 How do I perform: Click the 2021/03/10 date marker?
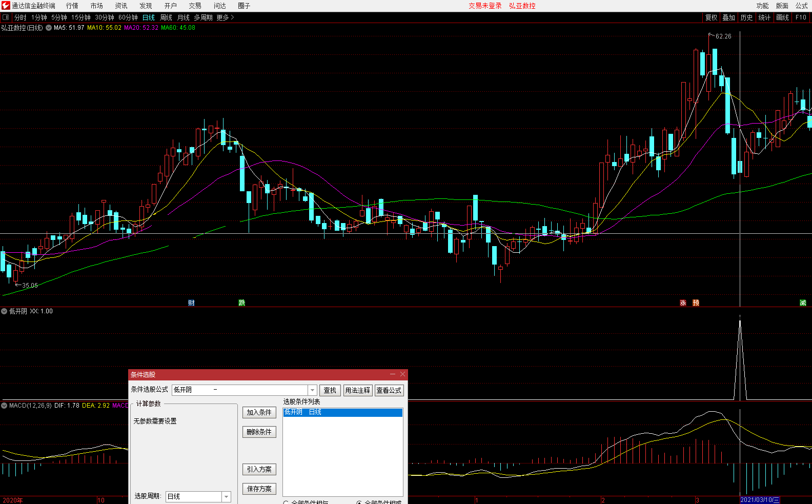pyautogui.click(x=760, y=500)
